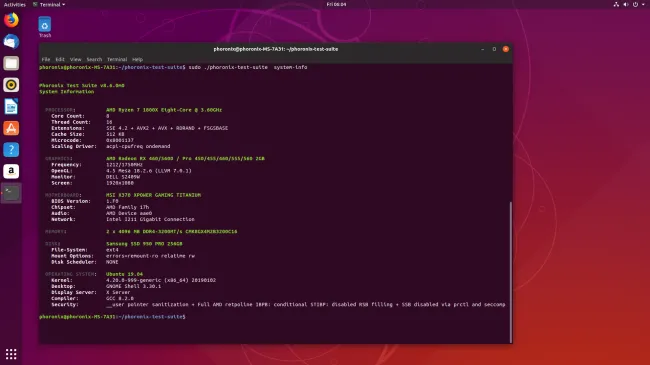
Task: Minimize the terminal window
Action: 483,49
